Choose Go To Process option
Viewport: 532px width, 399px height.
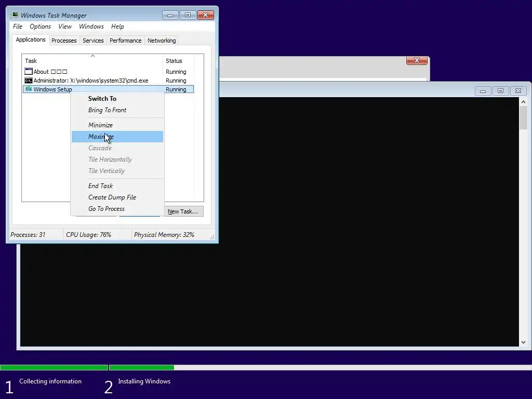(117, 209)
